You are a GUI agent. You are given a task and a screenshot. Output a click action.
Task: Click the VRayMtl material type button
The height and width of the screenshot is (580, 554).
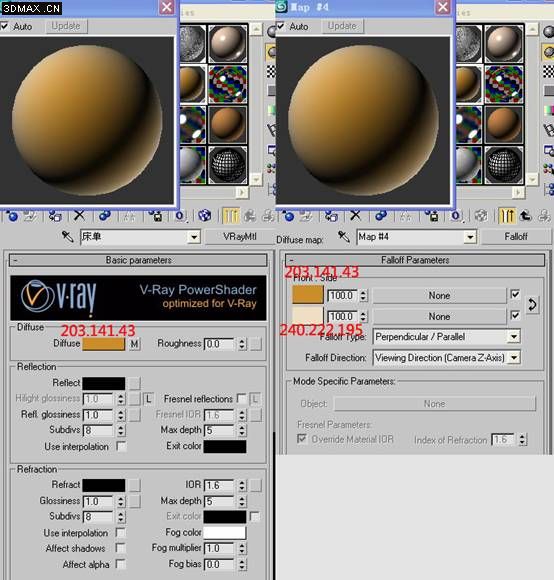[240, 237]
